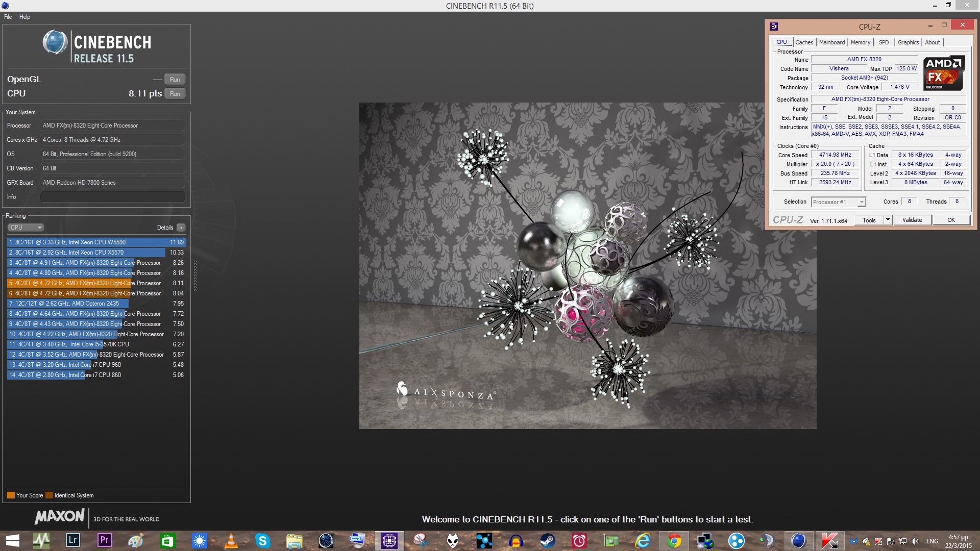Switch to Mainboard tab in CPU-Z
Image resolution: width=980 pixels, height=551 pixels.
pyautogui.click(x=831, y=42)
